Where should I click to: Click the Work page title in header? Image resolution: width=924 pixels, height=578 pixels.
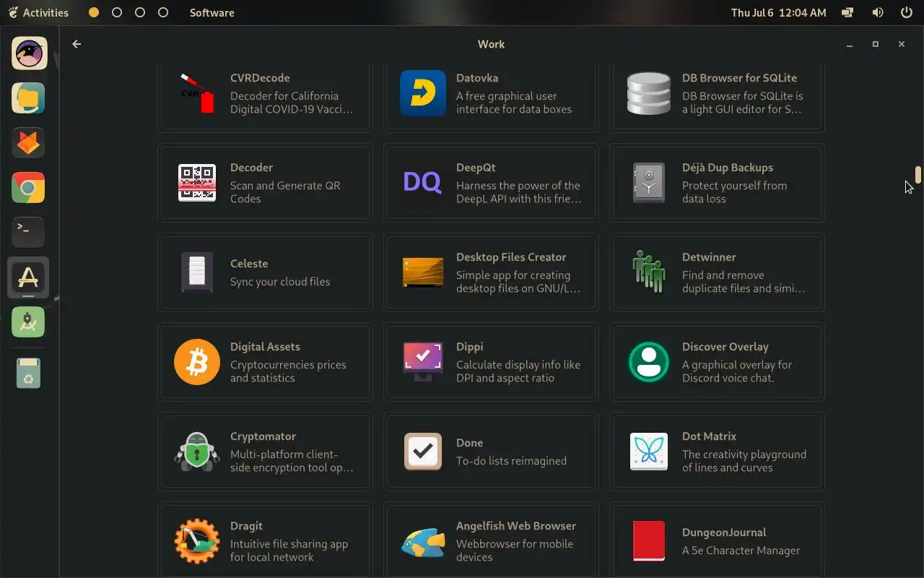[491, 44]
